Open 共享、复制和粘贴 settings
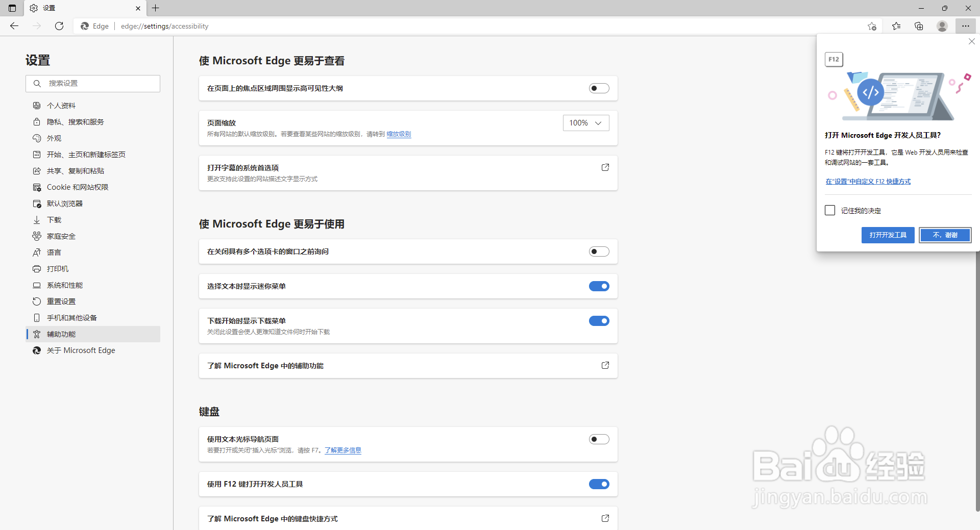This screenshot has height=530, width=980. tap(93, 171)
